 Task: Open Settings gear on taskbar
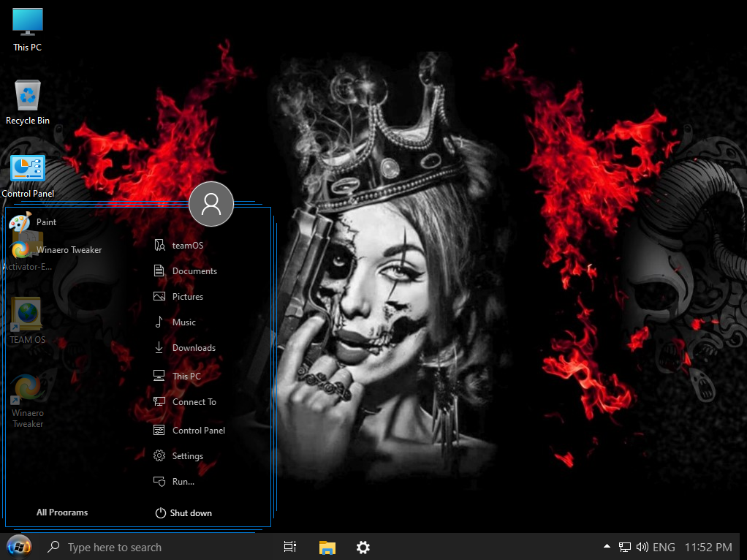coord(363,547)
